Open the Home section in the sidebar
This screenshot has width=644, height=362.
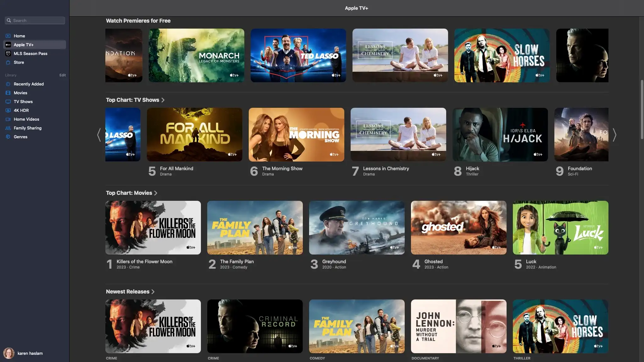tap(19, 36)
